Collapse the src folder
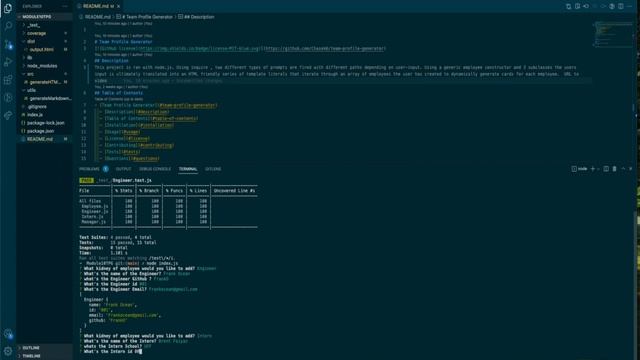 point(44,74)
